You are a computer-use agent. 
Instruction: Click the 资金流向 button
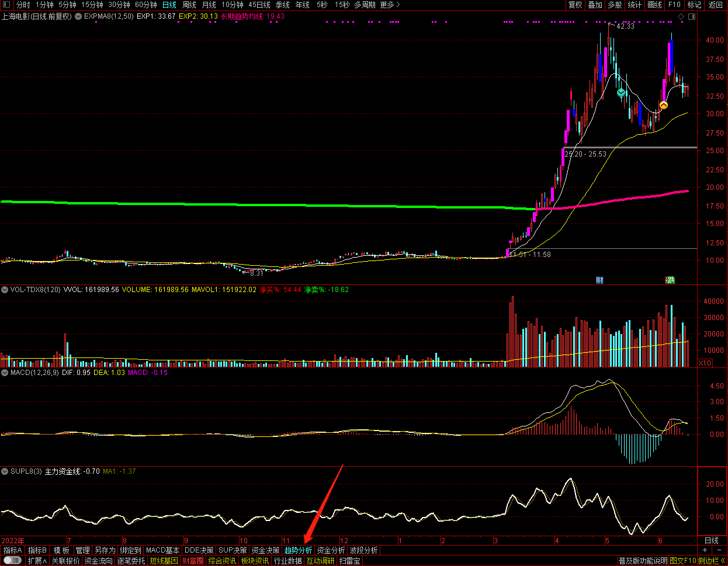[98, 561]
